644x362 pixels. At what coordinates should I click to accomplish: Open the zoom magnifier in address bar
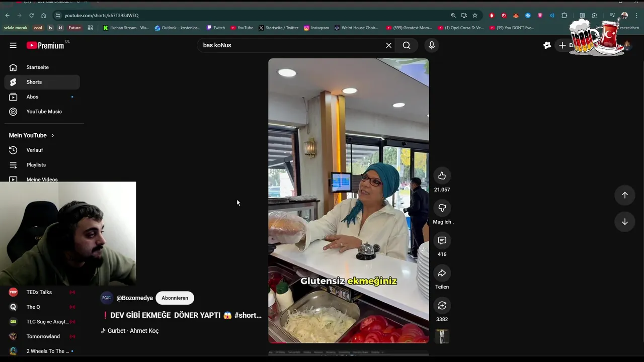click(x=453, y=16)
